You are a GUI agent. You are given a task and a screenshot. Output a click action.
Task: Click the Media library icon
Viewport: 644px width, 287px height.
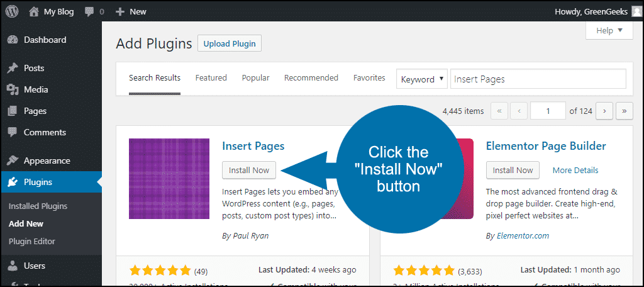13,89
